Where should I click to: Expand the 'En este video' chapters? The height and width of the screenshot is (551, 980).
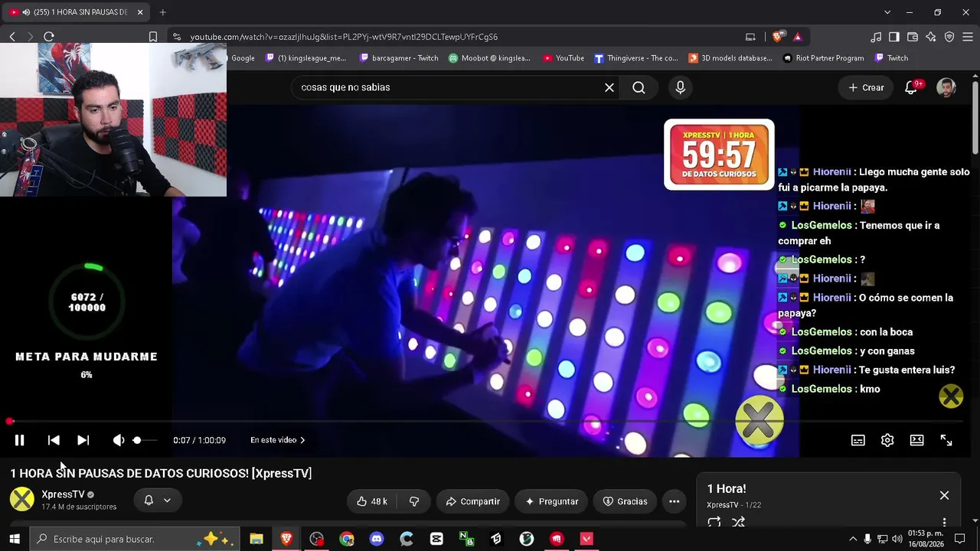pos(277,440)
